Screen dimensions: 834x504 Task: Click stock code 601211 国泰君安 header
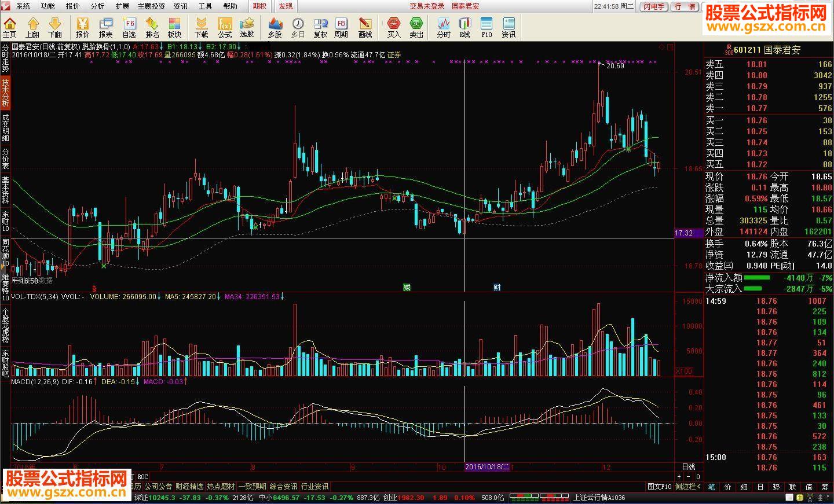(767, 50)
